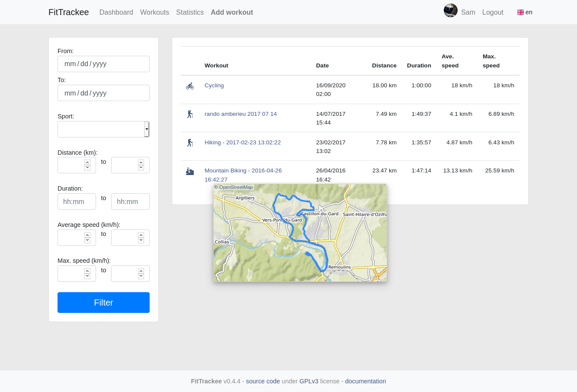Open the documentation link in footer
Screen dimensions: 577x392
click(365, 381)
